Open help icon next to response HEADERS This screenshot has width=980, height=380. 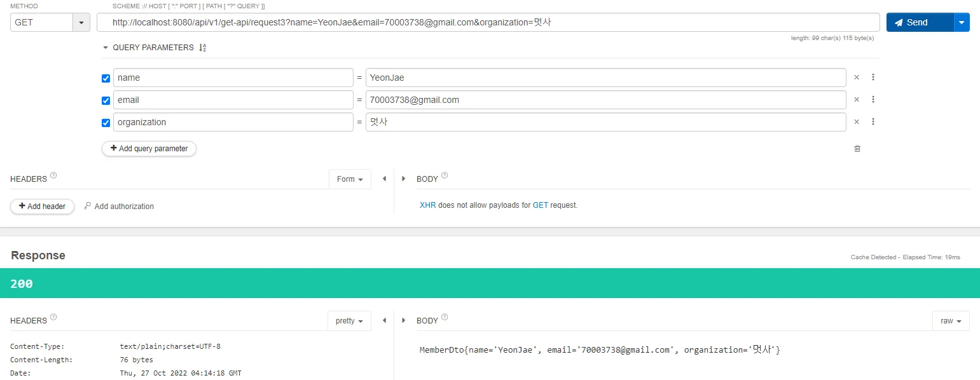(53, 318)
